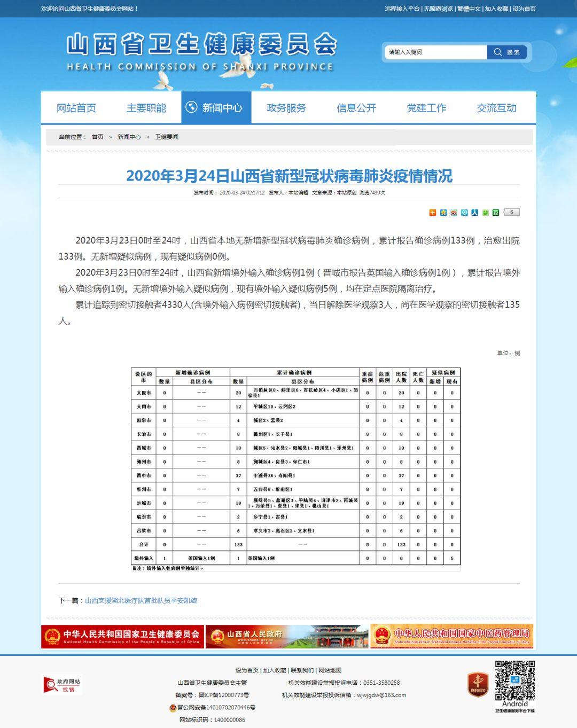Open the 网站首页 navigation tab
This screenshot has height=728, width=577.
pyautogui.click(x=76, y=108)
